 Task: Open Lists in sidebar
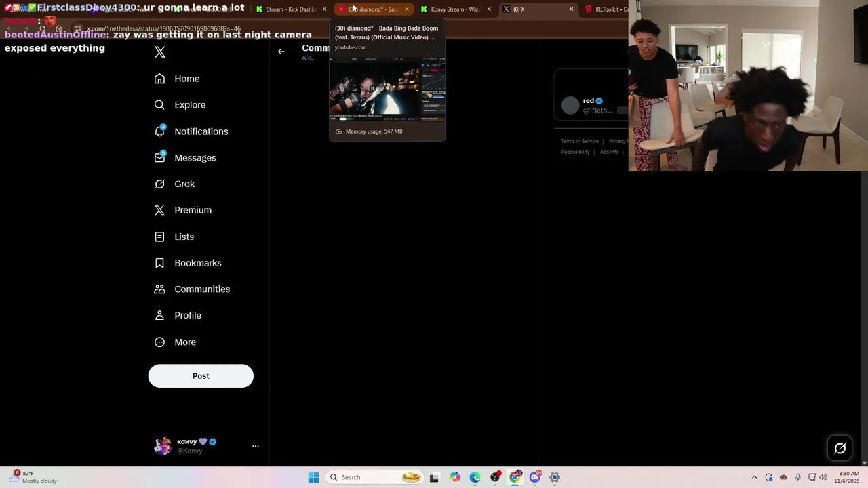(x=184, y=237)
